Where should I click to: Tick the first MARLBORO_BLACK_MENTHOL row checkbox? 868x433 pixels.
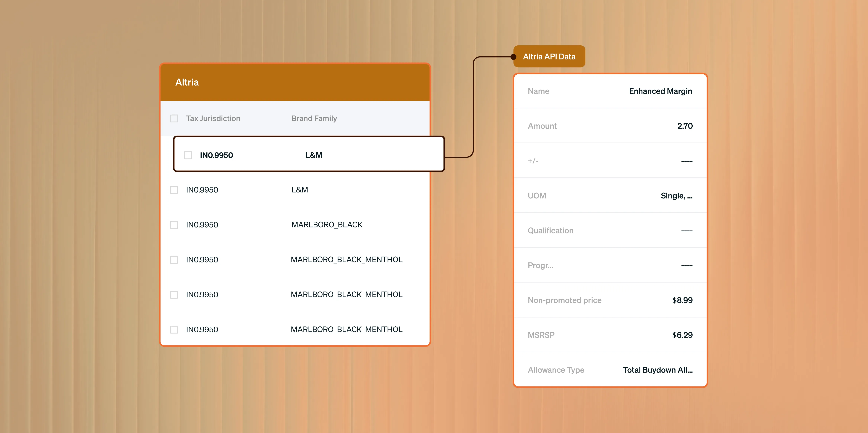tap(174, 260)
